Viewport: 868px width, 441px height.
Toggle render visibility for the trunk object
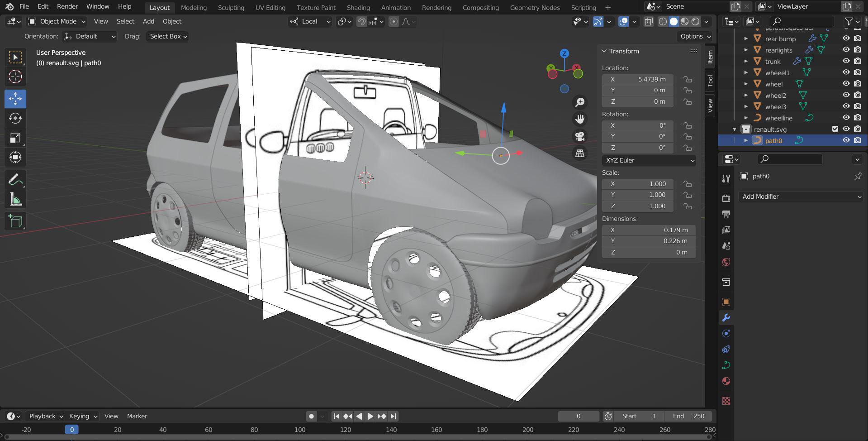tap(857, 61)
